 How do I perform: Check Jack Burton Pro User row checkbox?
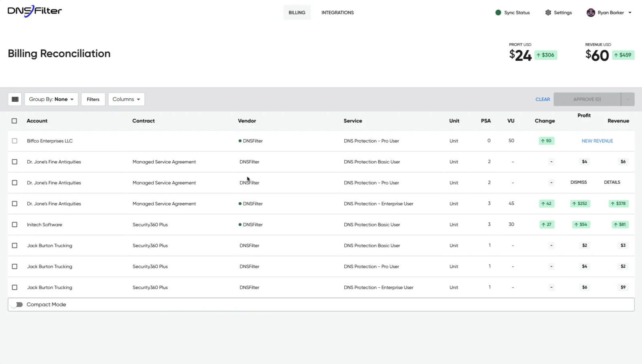click(14, 266)
